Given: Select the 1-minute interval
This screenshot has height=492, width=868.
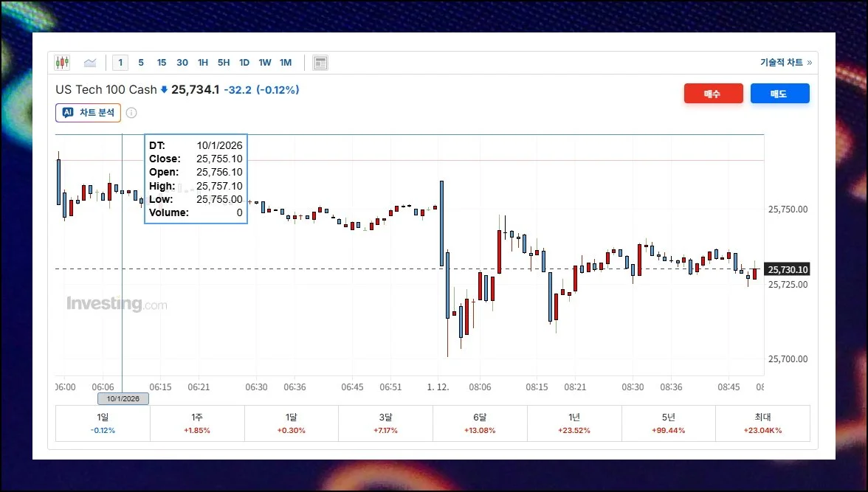Looking at the screenshot, I should tap(121, 63).
